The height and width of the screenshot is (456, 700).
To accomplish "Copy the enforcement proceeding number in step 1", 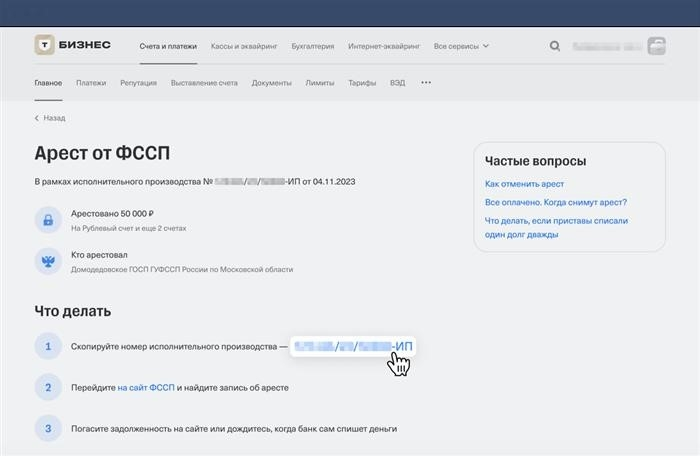I will tap(352, 347).
